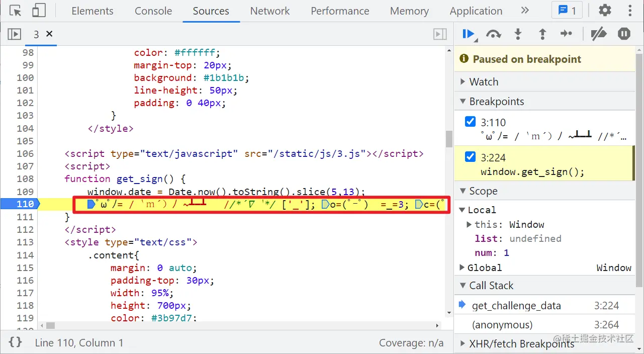Expand the this: Window object
The height and width of the screenshot is (354, 644).
click(470, 224)
